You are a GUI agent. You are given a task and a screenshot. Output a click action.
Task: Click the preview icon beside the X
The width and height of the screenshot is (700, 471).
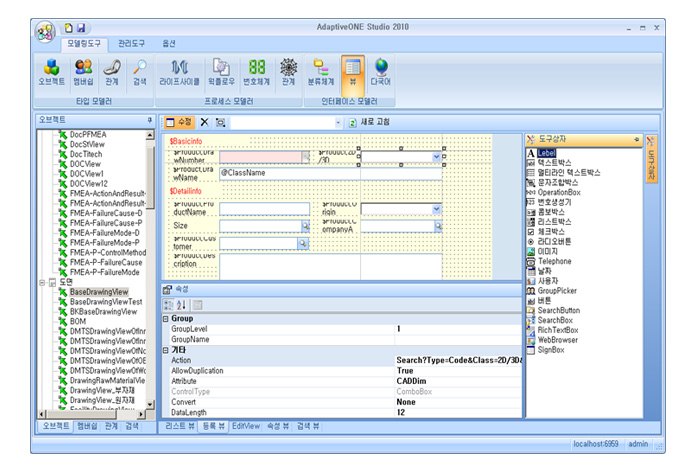click(221, 122)
